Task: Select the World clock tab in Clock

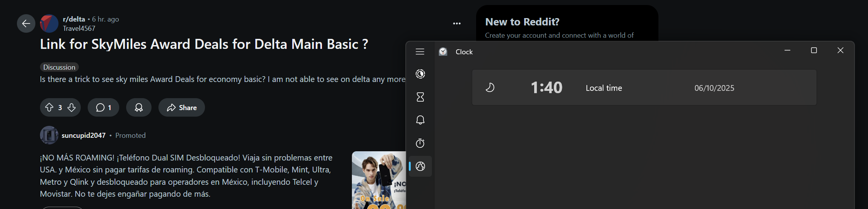Action: pos(420,166)
